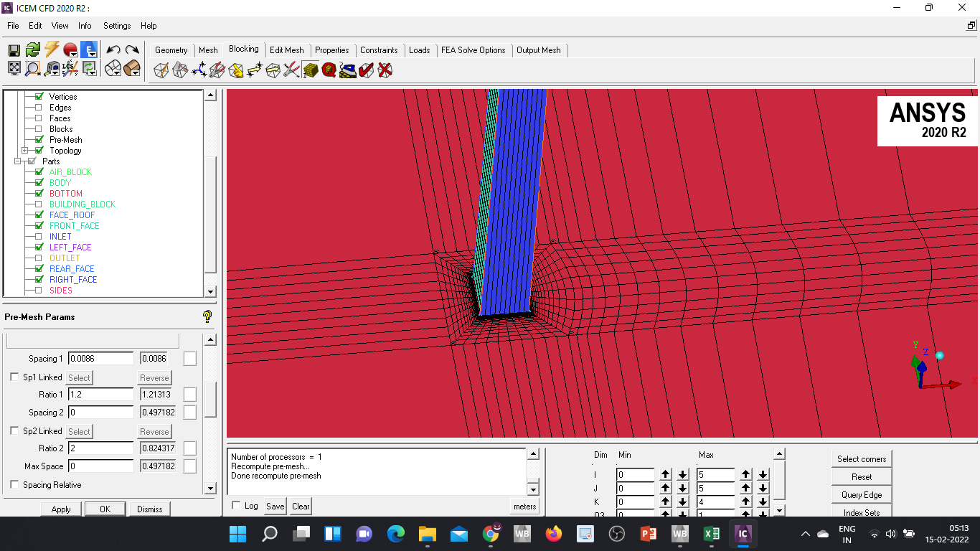Click the yellow help question mark icon
Viewport: 980px width, 551px height.
click(x=207, y=316)
